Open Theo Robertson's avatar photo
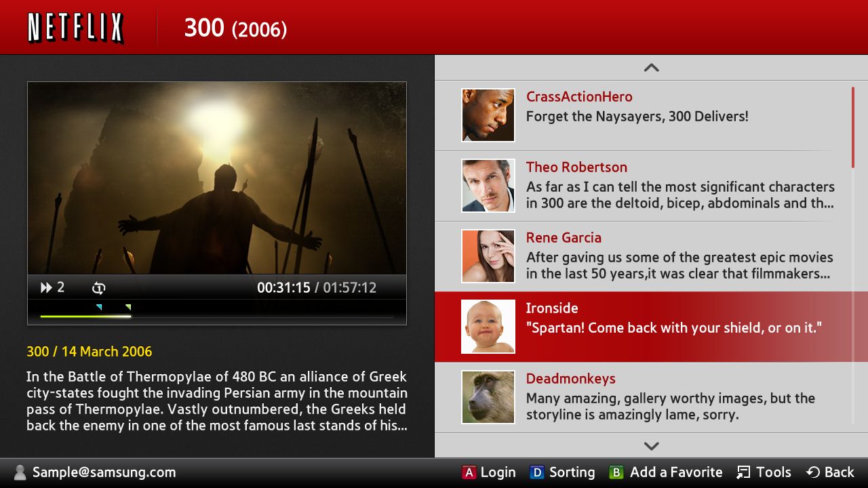The image size is (868, 488). click(x=488, y=186)
